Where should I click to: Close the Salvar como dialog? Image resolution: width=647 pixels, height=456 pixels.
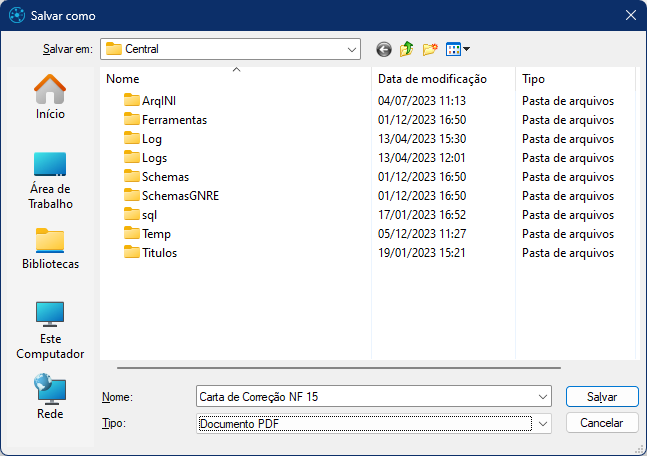click(x=630, y=16)
